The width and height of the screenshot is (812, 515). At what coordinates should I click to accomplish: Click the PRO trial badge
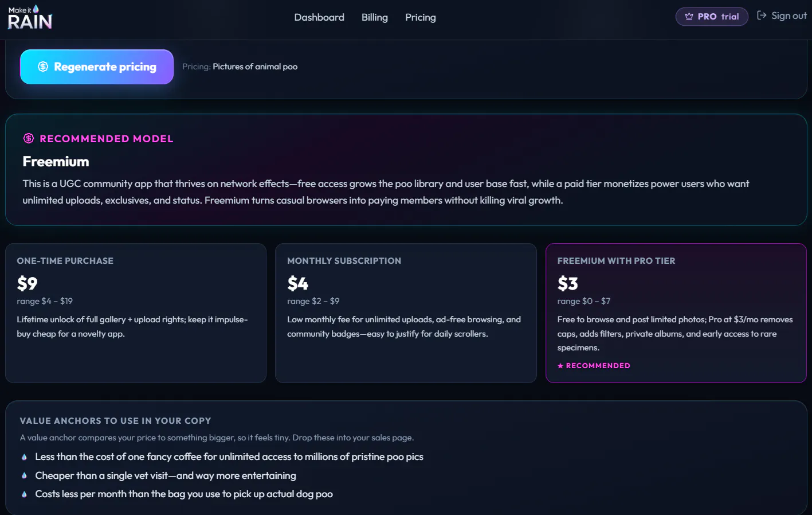[x=712, y=17]
